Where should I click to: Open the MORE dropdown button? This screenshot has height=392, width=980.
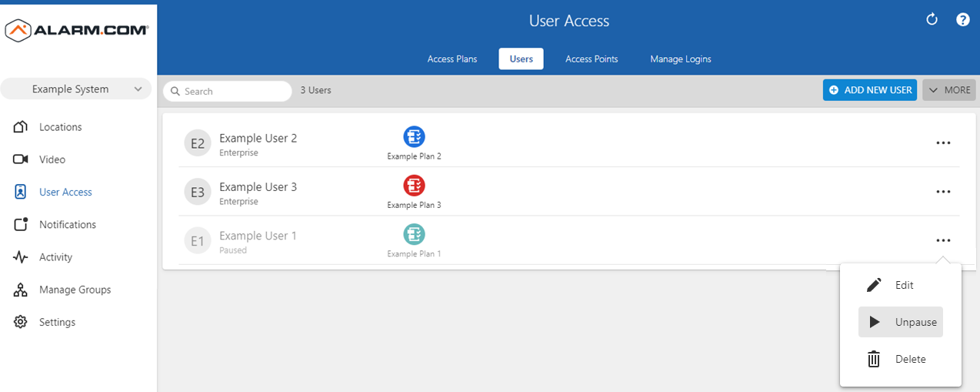click(949, 90)
